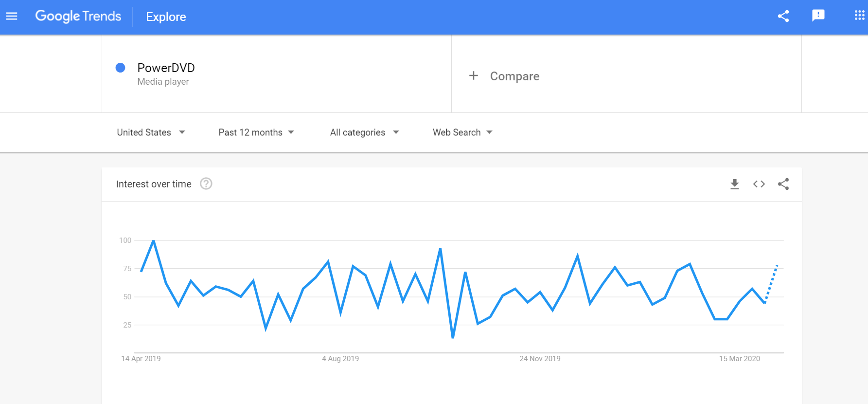The height and width of the screenshot is (404, 868).
Task: Click the dotted partial-data line segment
Action: tap(771, 284)
